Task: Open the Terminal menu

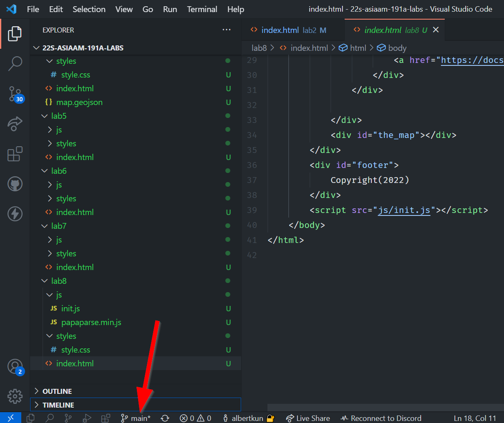Action: 202,9
